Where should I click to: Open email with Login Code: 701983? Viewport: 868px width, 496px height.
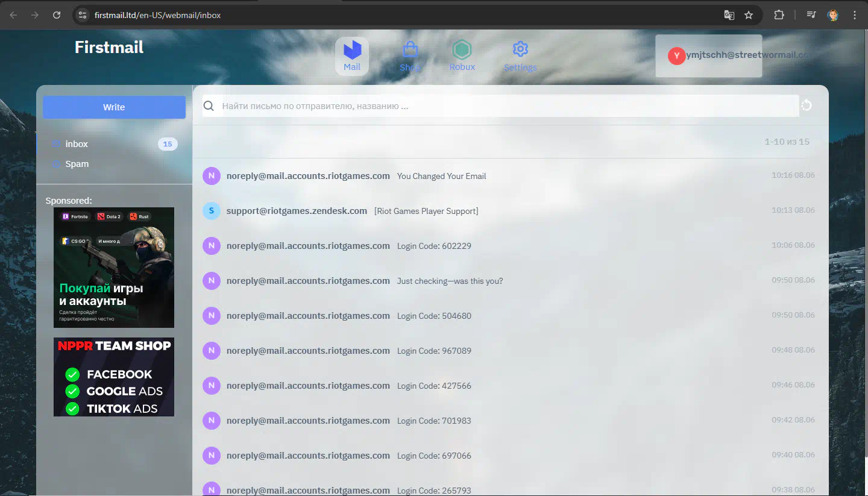511,421
